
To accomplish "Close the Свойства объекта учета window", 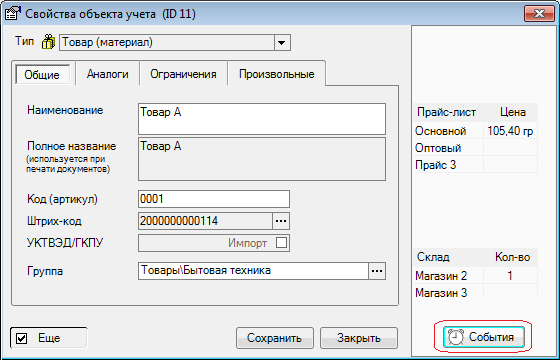I will coord(539,14).
